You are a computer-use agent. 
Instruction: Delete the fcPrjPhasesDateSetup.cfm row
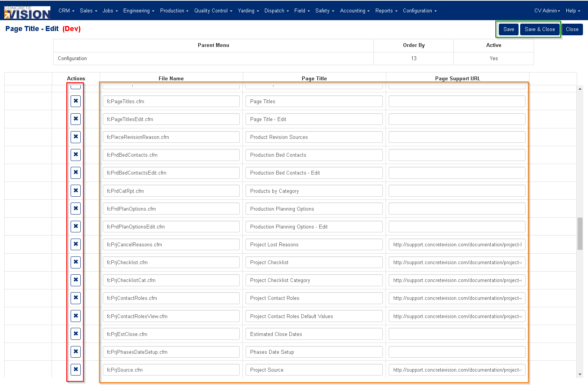point(76,352)
